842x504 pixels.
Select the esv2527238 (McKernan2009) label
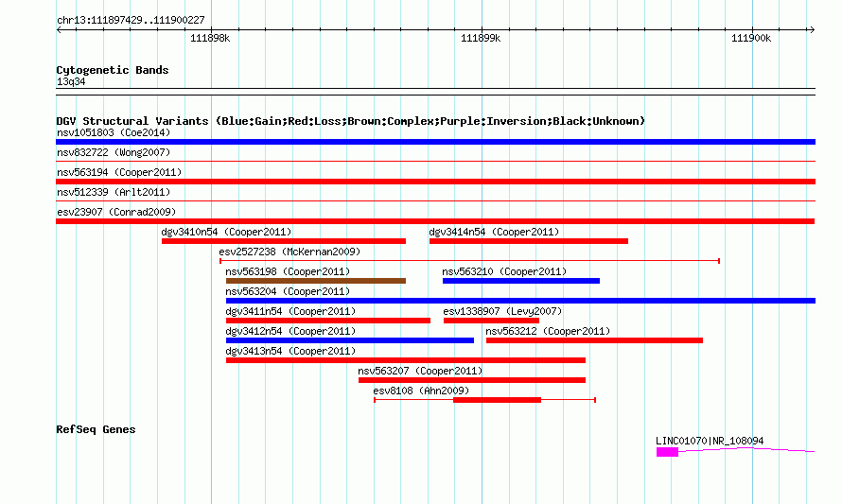click(x=289, y=252)
